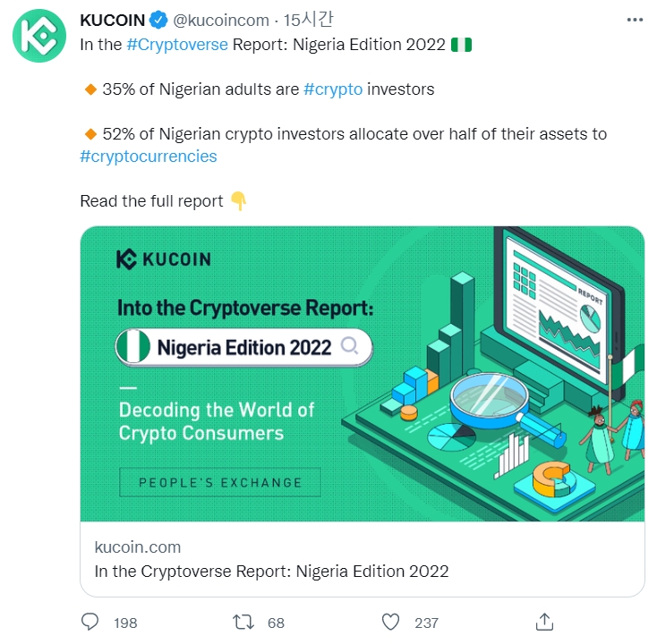Follow the #Cryptoverse hashtag
The image size is (657, 644).
coord(177,45)
